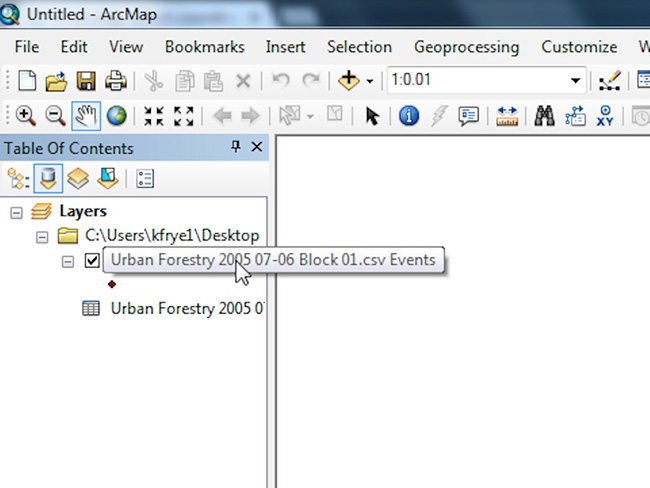
Task: Click the Clear Selected Features icon
Action: pyautogui.click(x=335, y=114)
